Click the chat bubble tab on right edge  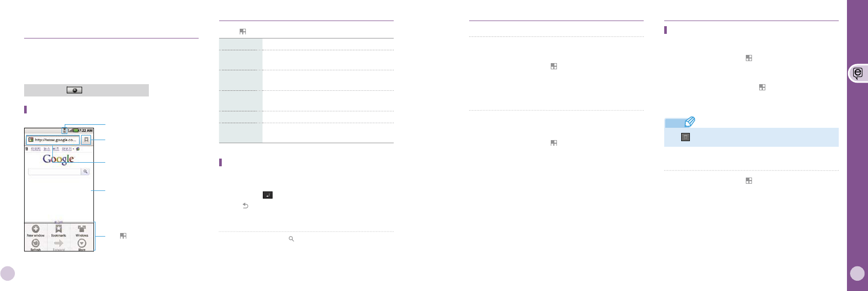pos(858,73)
